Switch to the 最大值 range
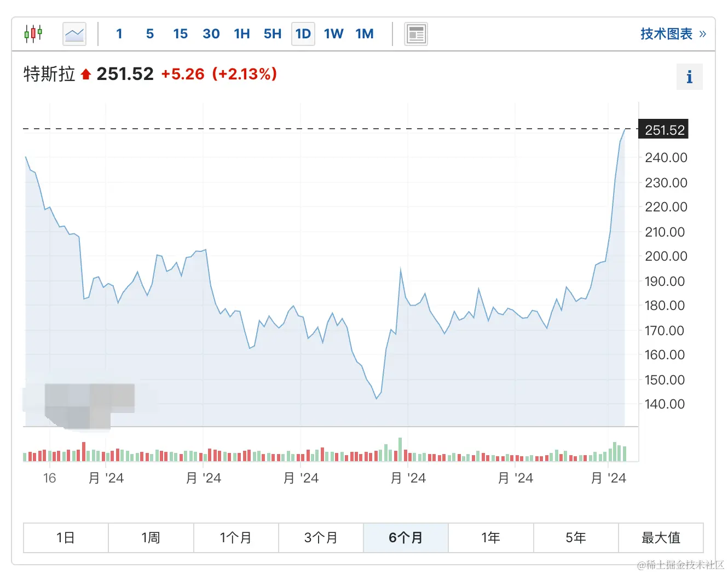 coord(661,538)
